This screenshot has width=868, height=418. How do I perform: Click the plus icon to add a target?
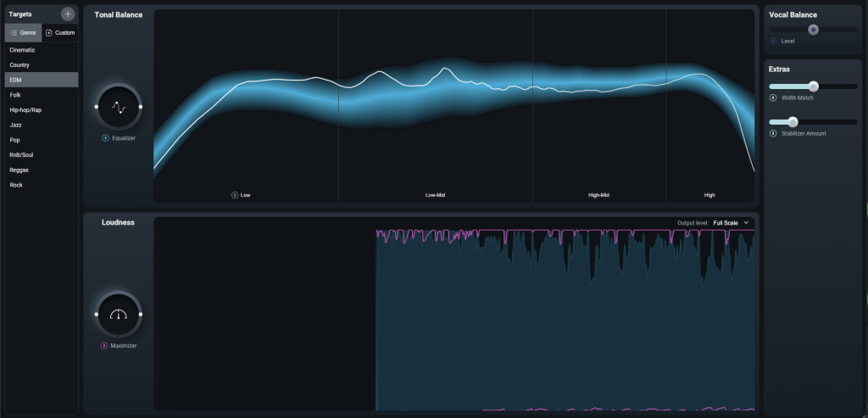coord(68,14)
